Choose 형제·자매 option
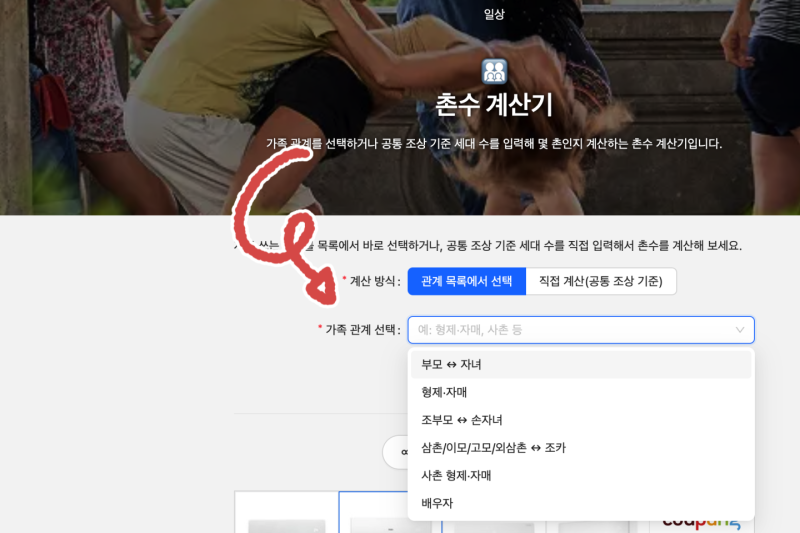The image size is (800, 533). click(581, 392)
